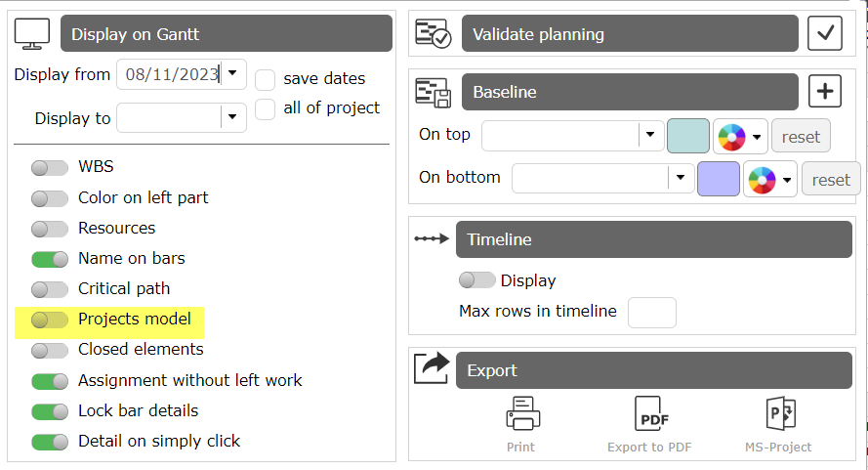Screen dimensions: 868x470
Task: Click the Baseline section header
Action: coord(630,92)
